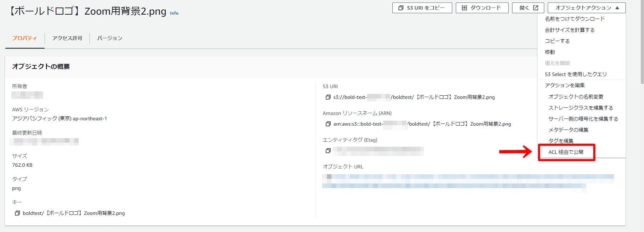The image size is (644, 232).
Task: Choose コピーする in the actions menu
Action: (x=557, y=41)
